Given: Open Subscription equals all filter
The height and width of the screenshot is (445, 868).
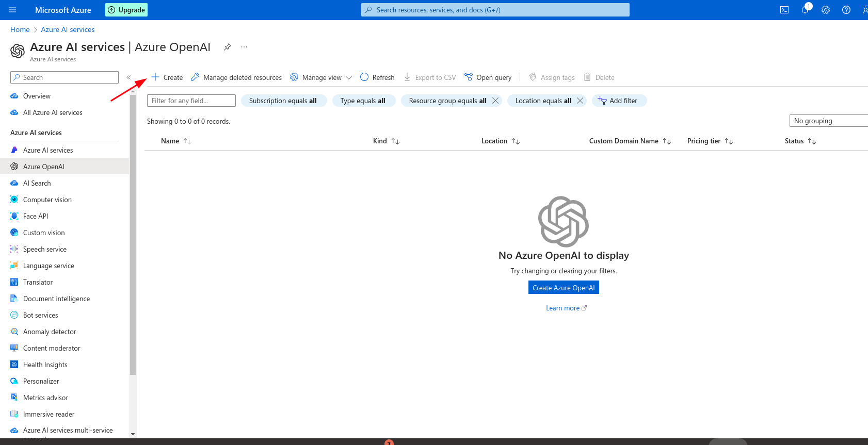Looking at the screenshot, I should coord(283,101).
